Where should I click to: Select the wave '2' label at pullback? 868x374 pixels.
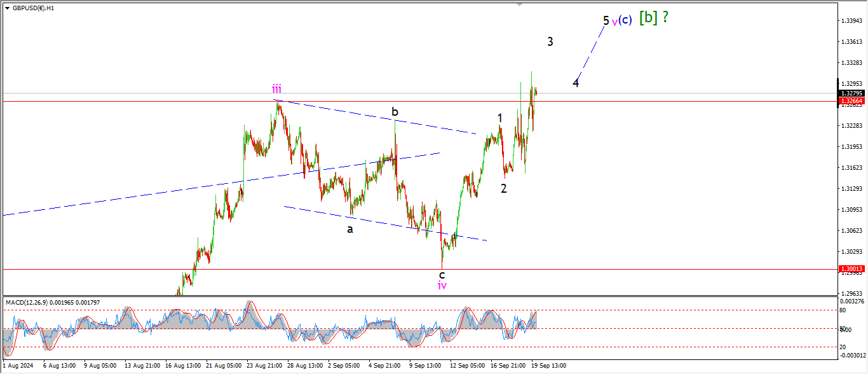click(503, 188)
